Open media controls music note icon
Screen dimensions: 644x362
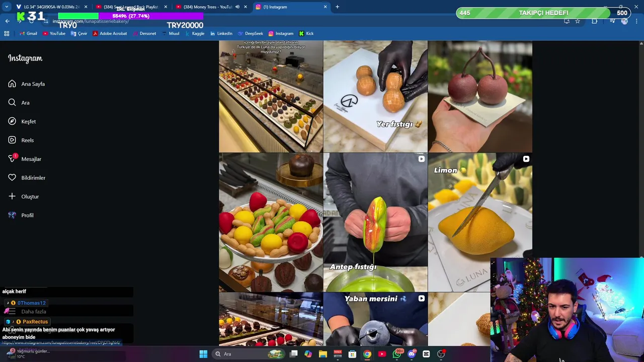coord(612,21)
